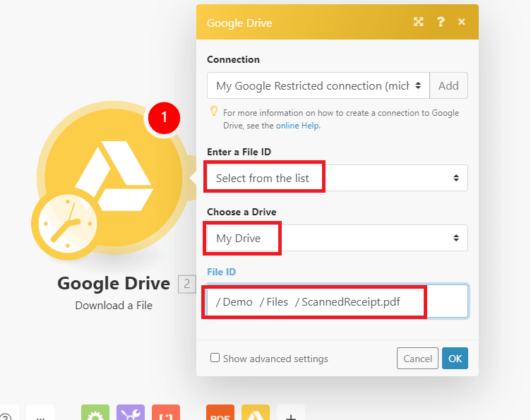Click the File ID path field
This screenshot has height=420, width=531.
[x=338, y=301]
